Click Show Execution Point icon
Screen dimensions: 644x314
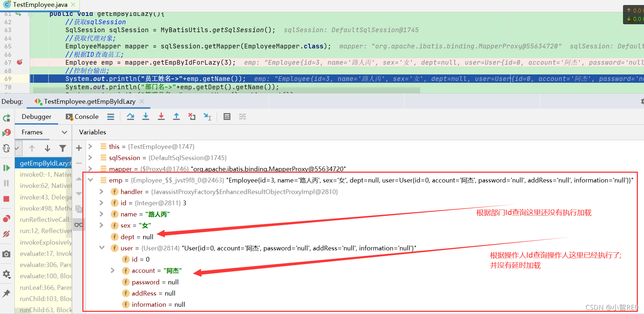tap(111, 117)
